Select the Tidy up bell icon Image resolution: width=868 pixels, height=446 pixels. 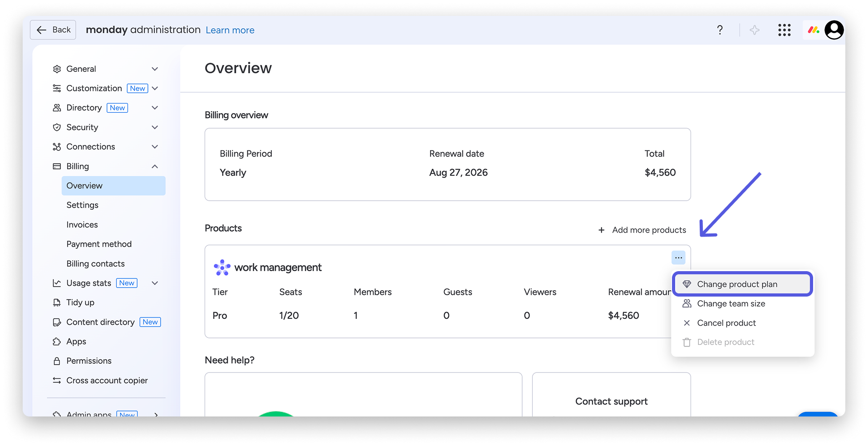point(57,302)
